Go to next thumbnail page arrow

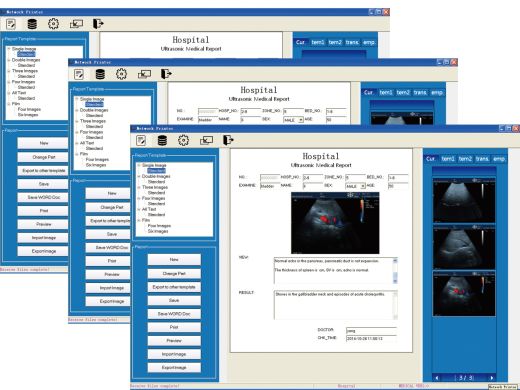(x=491, y=378)
